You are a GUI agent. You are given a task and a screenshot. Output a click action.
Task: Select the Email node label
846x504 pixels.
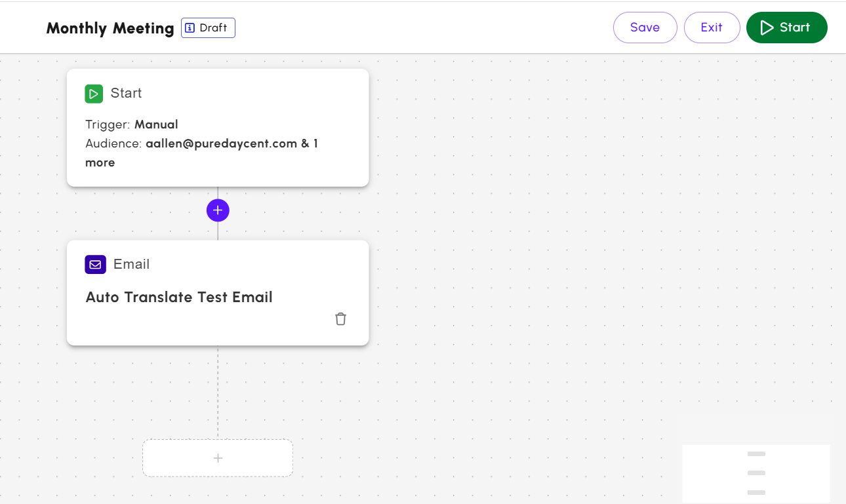pos(131,264)
